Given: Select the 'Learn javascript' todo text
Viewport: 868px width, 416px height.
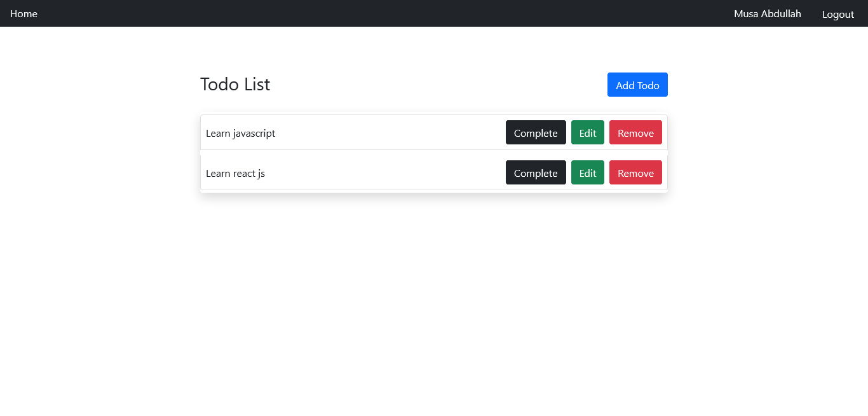Looking at the screenshot, I should tap(240, 133).
